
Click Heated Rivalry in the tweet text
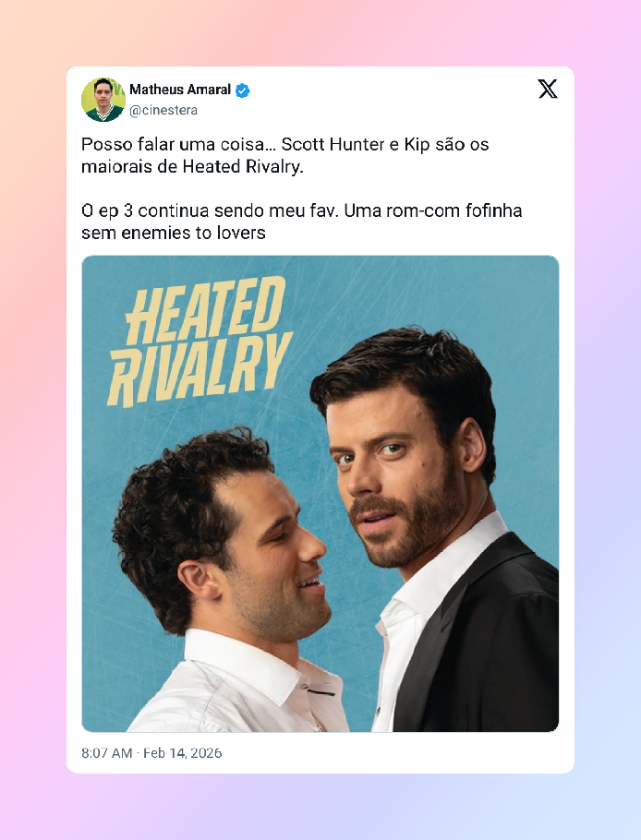click(243, 166)
